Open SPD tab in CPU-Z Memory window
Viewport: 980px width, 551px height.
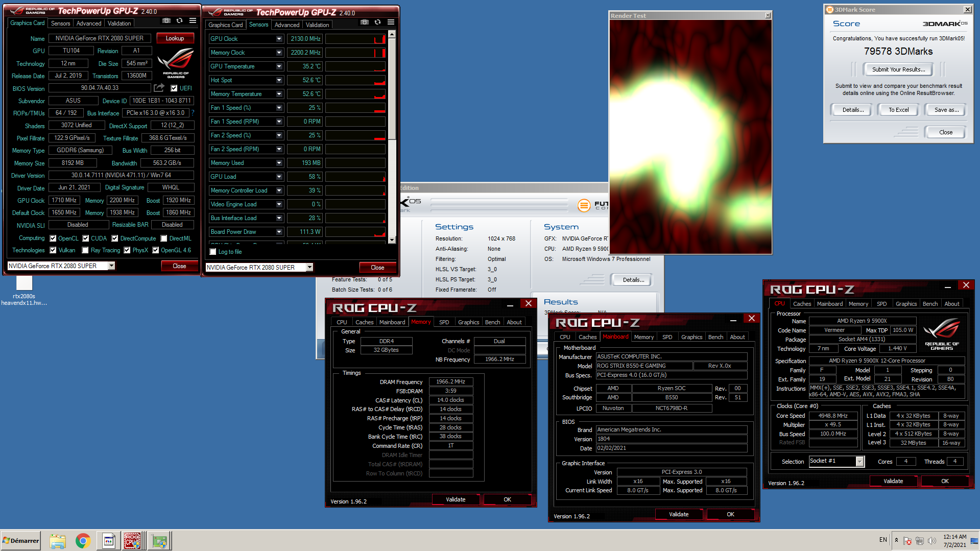[x=444, y=322]
